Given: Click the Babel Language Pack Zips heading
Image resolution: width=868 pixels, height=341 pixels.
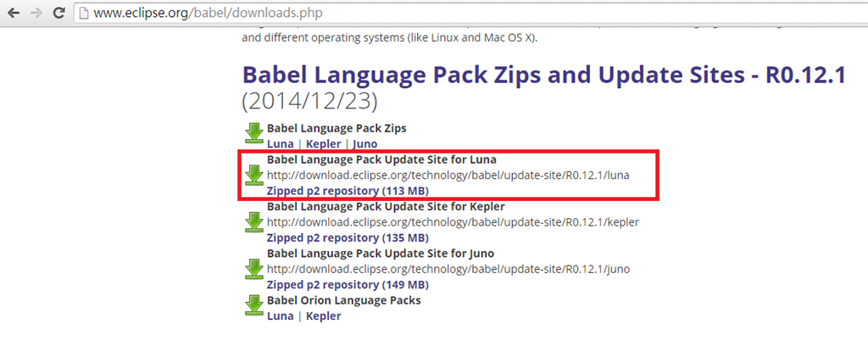Looking at the screenshot, I should tap(337, 128).
